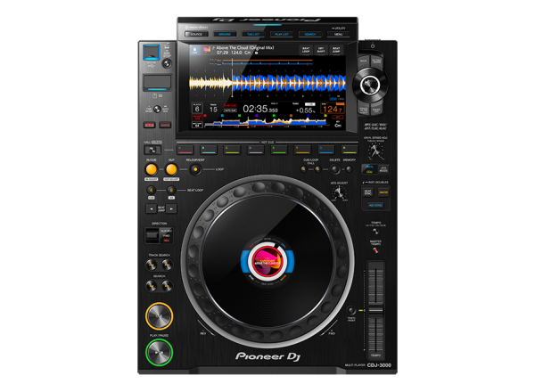This screenshot has width=535, height=392.
Task: Toggle the MASTER TEMPO button
Action: pos(375,250)
